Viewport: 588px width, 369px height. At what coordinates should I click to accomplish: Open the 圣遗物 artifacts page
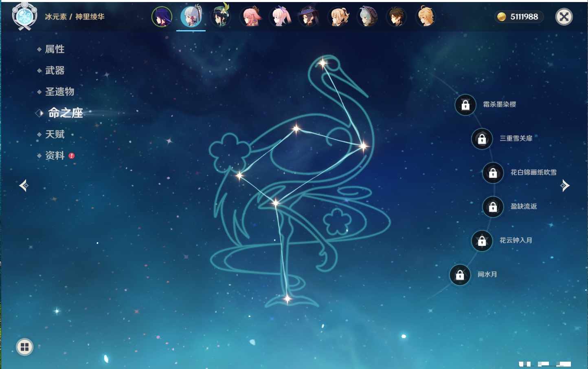[x=59, y=92]
